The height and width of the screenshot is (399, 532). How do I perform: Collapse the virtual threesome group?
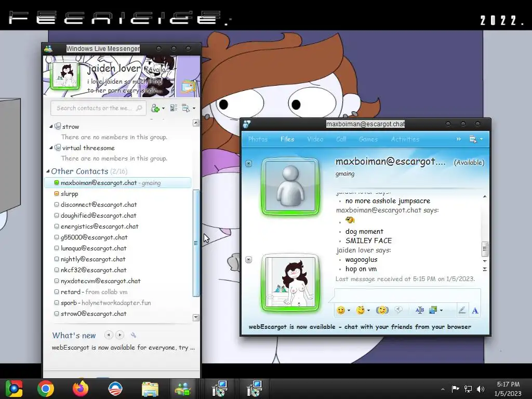pos(51,148)
